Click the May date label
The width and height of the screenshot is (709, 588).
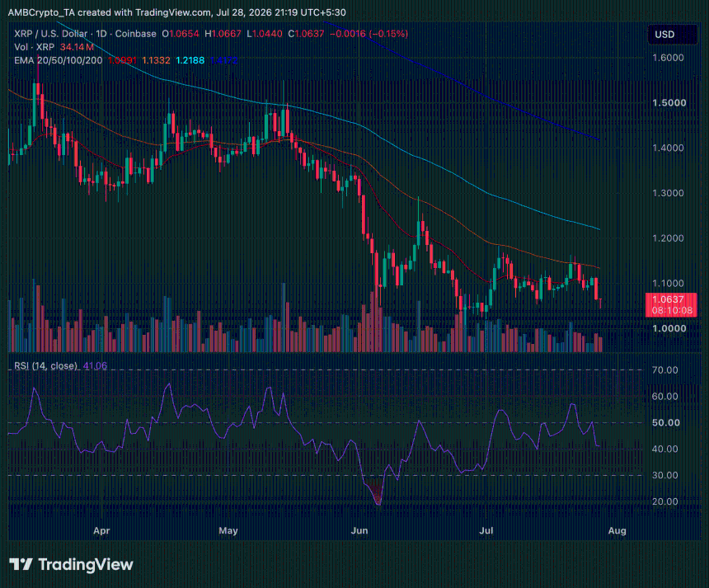pos(228,530)
